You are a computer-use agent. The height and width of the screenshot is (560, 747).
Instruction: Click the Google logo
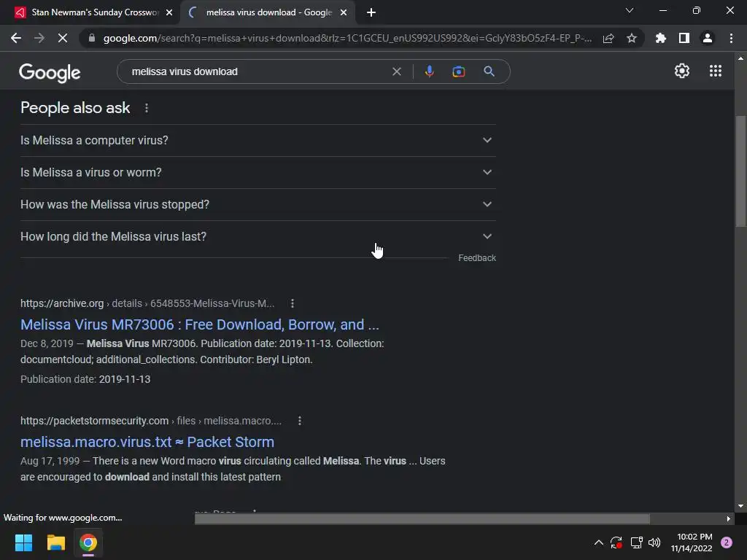50,72
